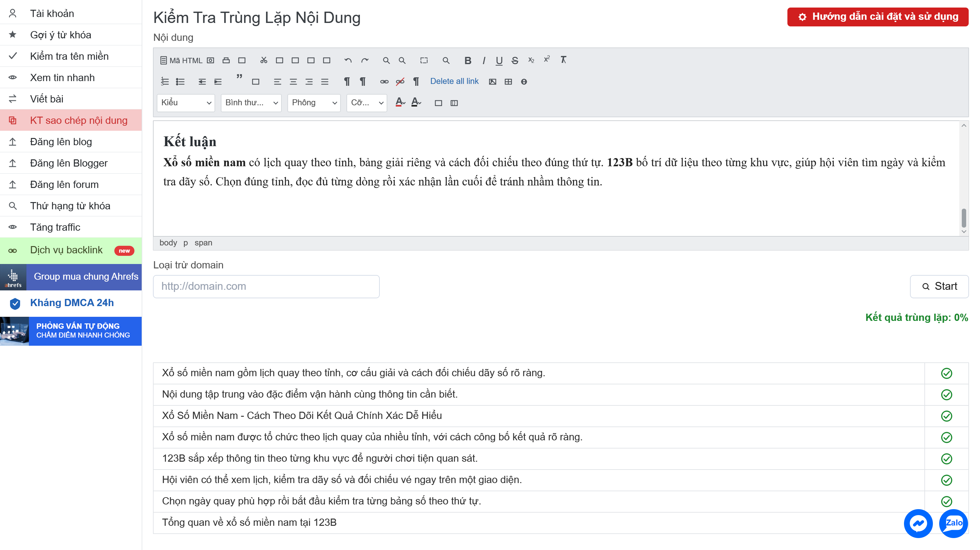Image resolution: width=980 pixels, height=550 pixels.
Task: Insert an image via toolbar icon
Action: pos(493,81)
